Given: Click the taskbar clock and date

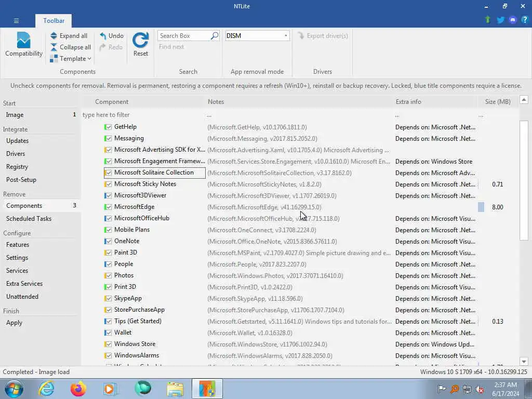Looking at the screenshot, I should pyautogui.click(x=506, y=389).
